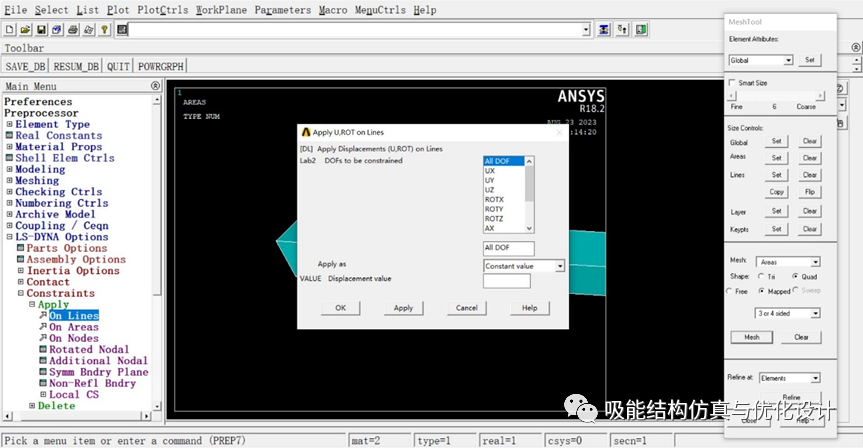Open Additional Nodal constraint item
The width and height of the screenshot is (863, 448).
click(98, 360)
